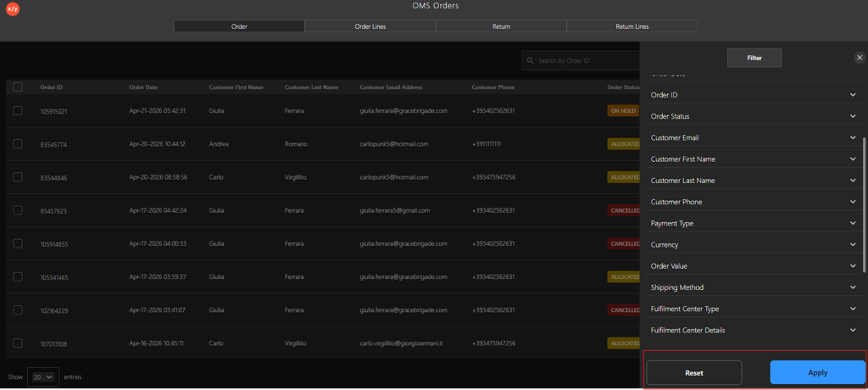Check the box for order 105915021
Screen dimensions: 868x390
click(18, 111)
